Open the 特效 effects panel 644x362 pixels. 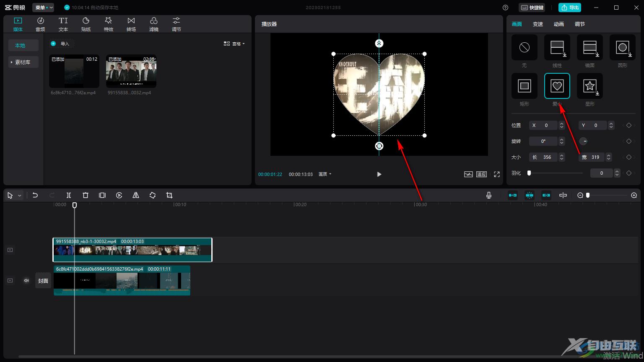109,24
